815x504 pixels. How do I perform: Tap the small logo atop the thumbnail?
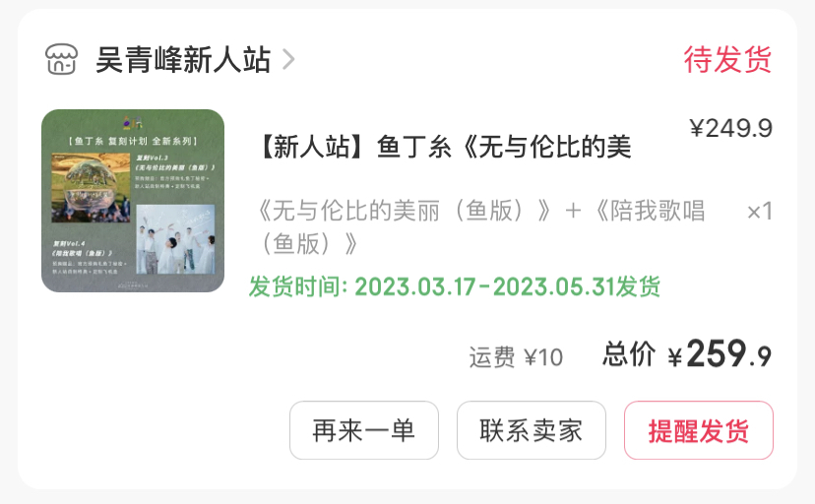[133, 123]
